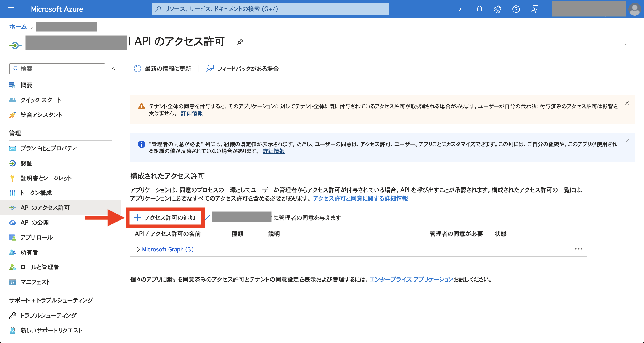Screen dimensions: 644x343
Task: Open portal settings gear
Action: pos(497,9)
